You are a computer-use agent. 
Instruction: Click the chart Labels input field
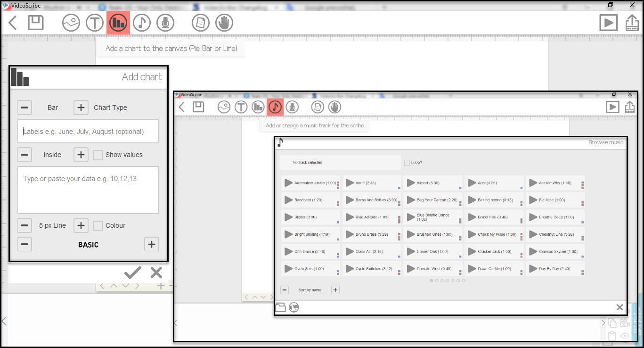coord(88,131)
